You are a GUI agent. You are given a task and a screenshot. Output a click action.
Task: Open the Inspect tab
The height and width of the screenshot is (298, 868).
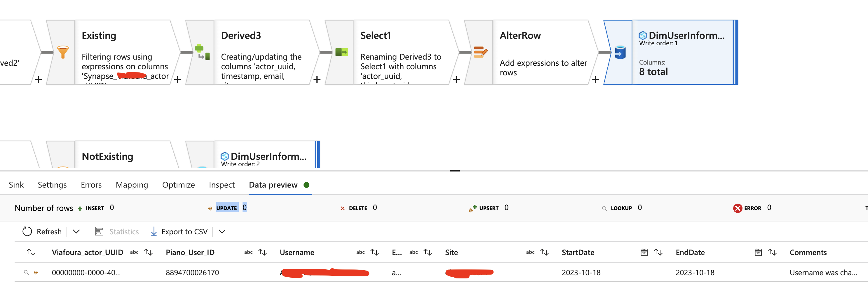coord(222,185)
